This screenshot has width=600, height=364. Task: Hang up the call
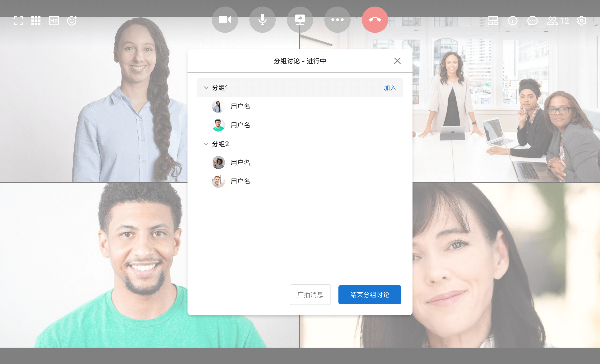[x=375, y=20]
